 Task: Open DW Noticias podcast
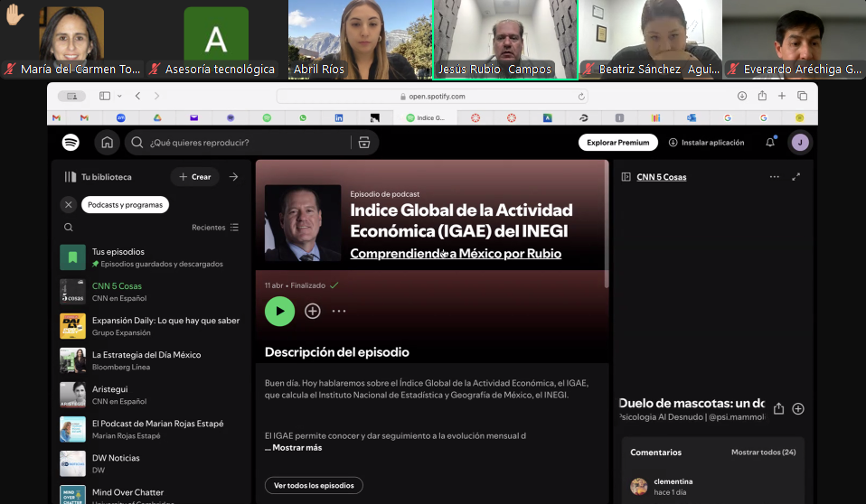tap(151, 463)
